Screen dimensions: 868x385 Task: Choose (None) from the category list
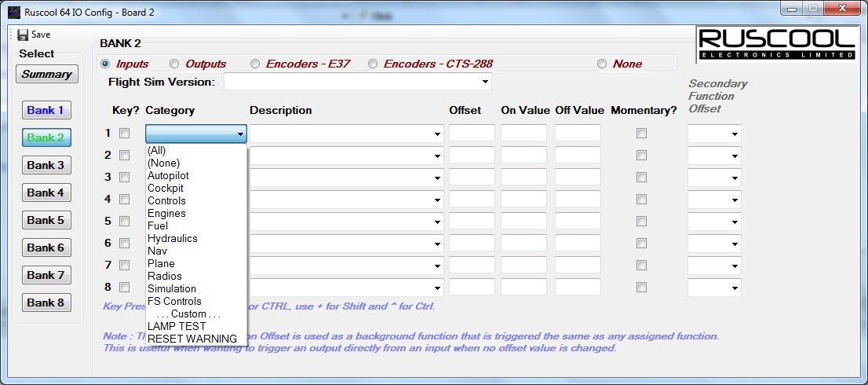point(196,163)
